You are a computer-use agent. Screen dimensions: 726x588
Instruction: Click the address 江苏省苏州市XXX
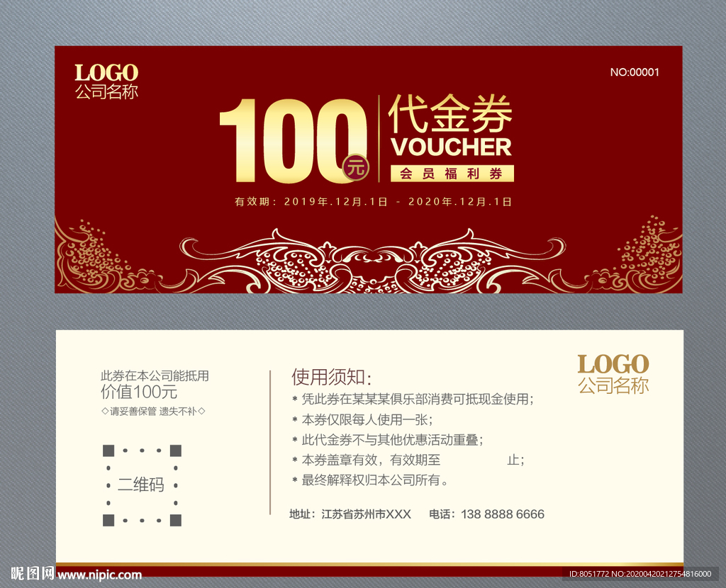(366, 514)
